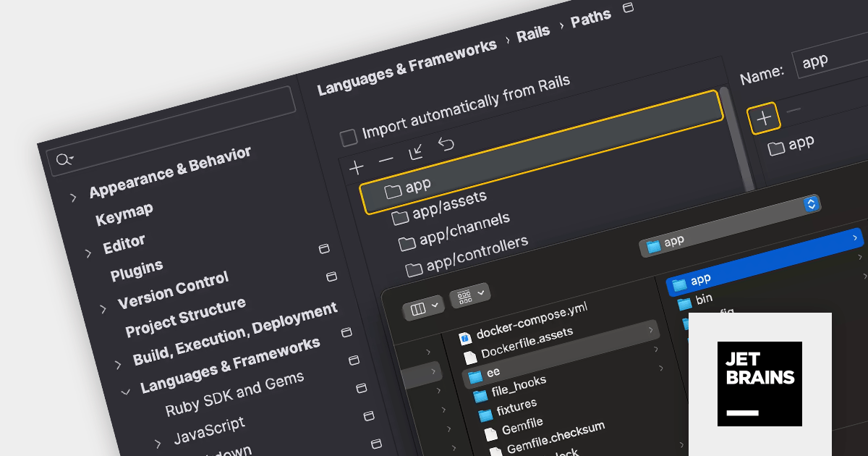Click the add path plus icon above the paths list
This screenshot has height=456, width=868.
[356, 168]
